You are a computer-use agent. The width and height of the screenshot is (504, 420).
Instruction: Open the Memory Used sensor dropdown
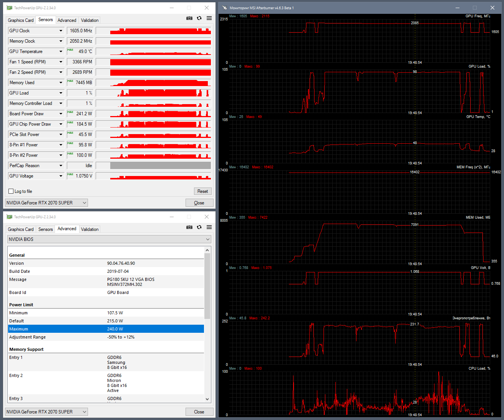[x=61, y=83]
